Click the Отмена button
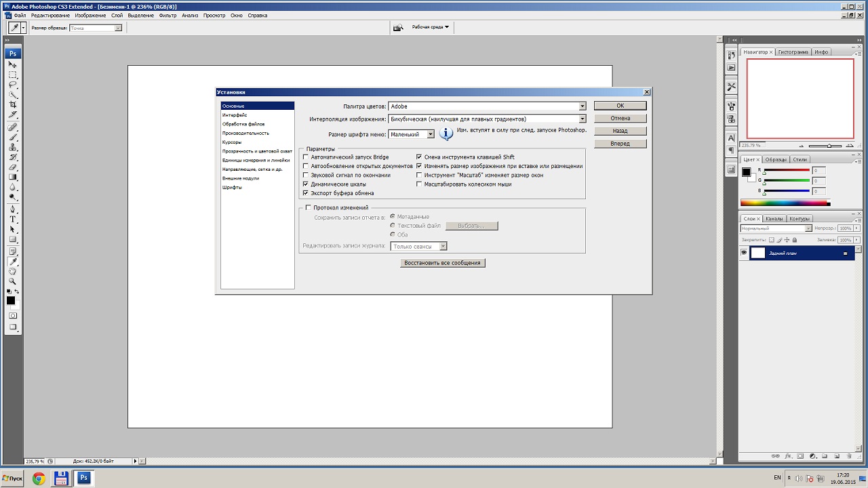This screenshot has width=868, height=488. (620, 118)
